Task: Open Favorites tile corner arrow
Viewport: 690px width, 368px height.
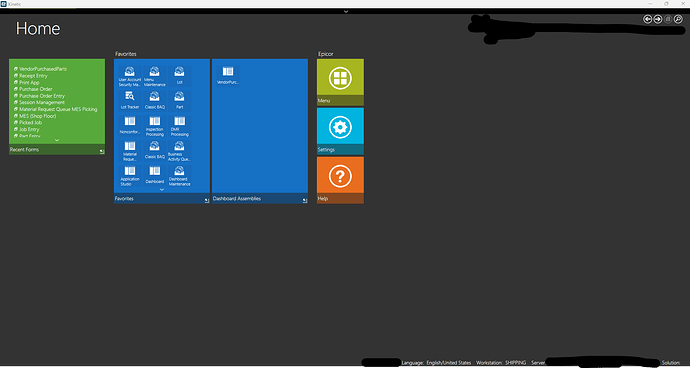Action: click(x=207, y=201)
